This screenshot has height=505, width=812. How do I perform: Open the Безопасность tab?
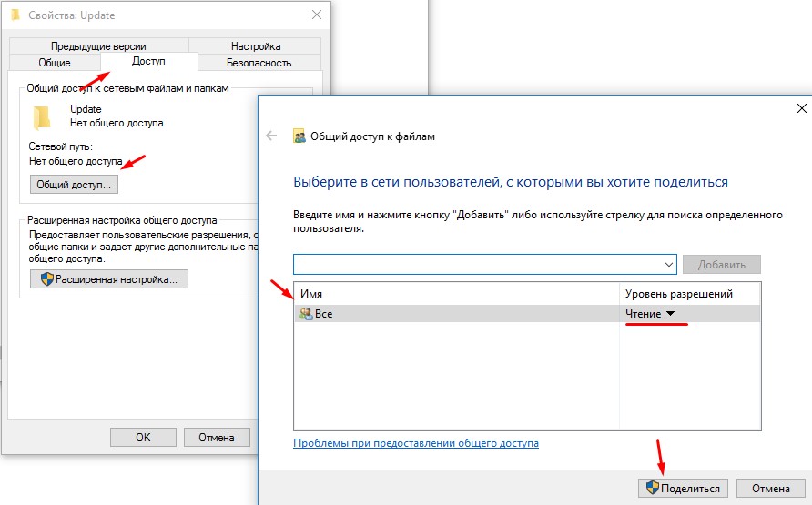(x=259, y=63)
